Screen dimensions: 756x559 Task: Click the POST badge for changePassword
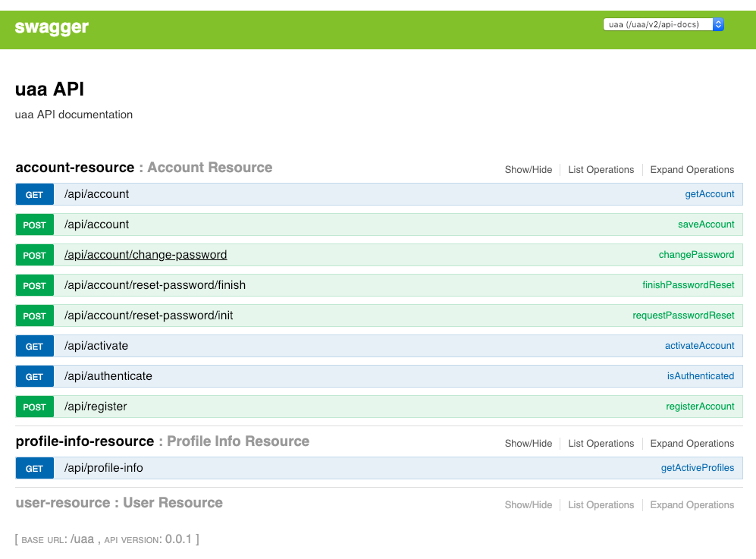point(34,255)
